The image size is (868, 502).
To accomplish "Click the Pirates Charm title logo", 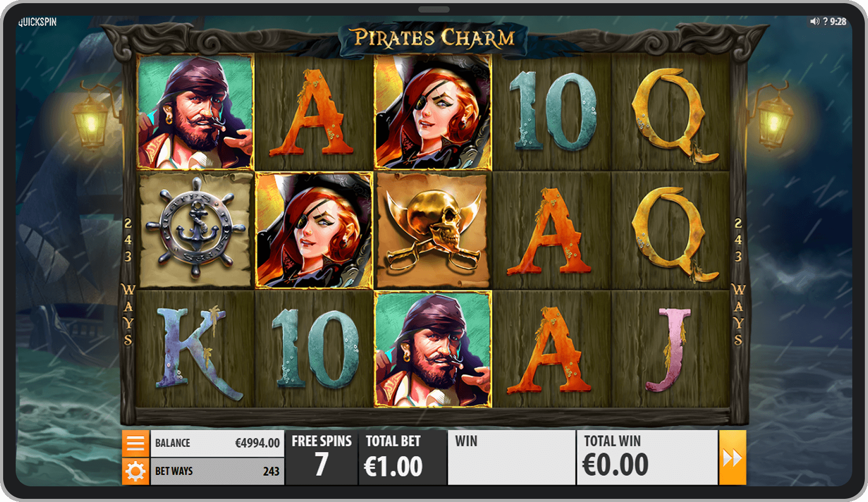I will (434, 38).
